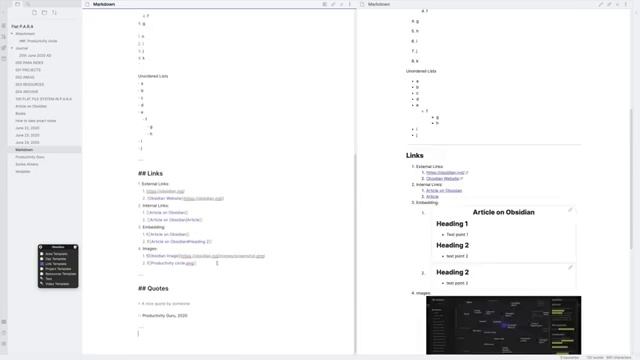Viewport: 640px width, 360px height.
Task: Switch to the search sidebar tab
Action: click(x=28, y=4)
